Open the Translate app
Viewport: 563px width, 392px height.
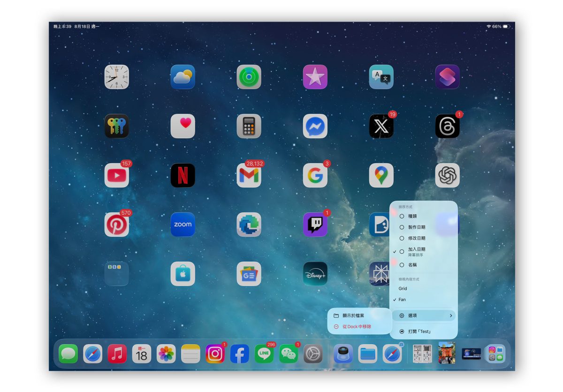pos(381,77)
